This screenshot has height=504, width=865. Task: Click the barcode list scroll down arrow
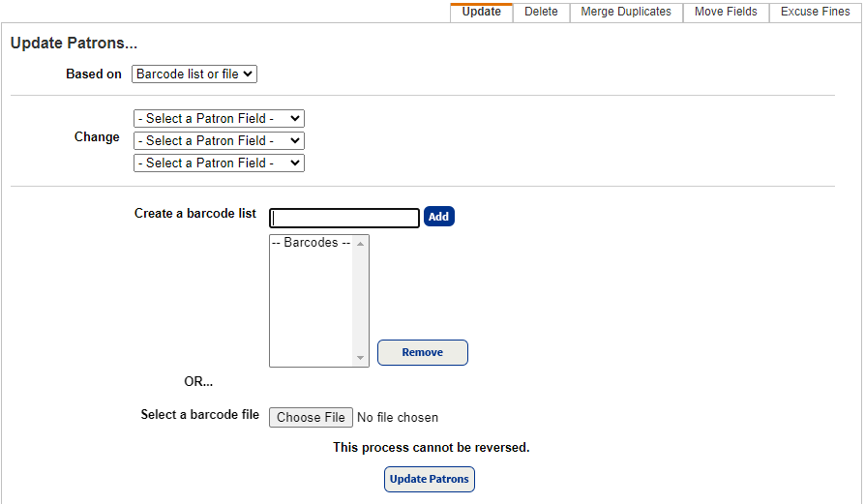point(361,358)
